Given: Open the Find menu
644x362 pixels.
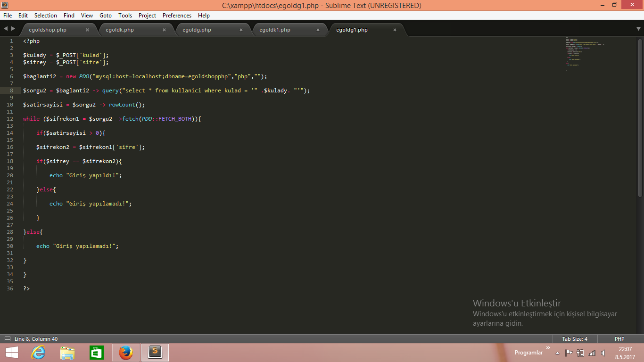Looking at the screenshot, I should click(69, 16).
